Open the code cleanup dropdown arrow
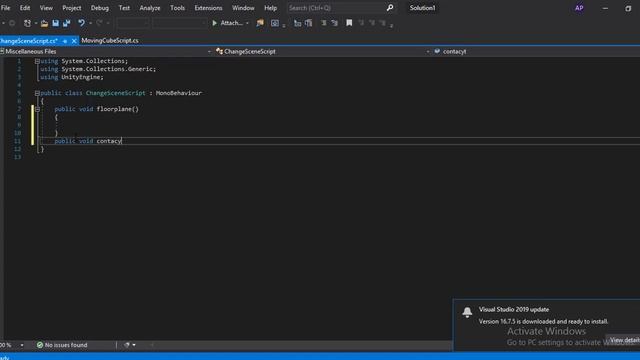 tap(134, 345)
